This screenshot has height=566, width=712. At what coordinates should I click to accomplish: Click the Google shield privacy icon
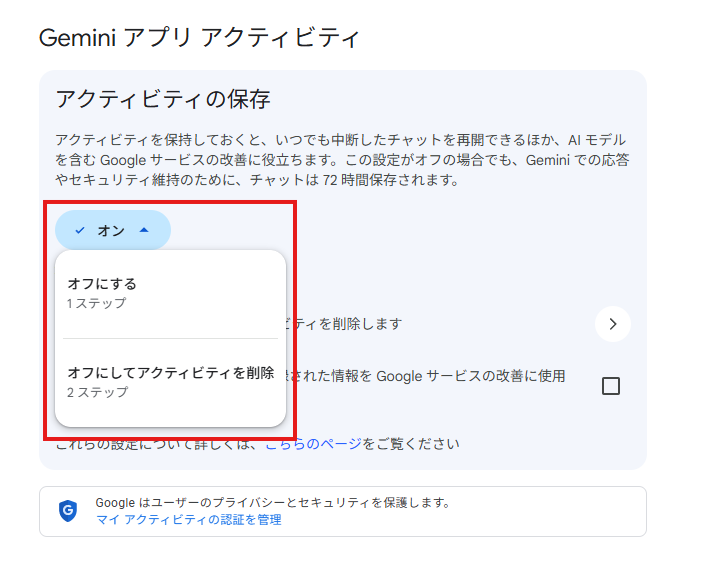(x=68, y=511)
